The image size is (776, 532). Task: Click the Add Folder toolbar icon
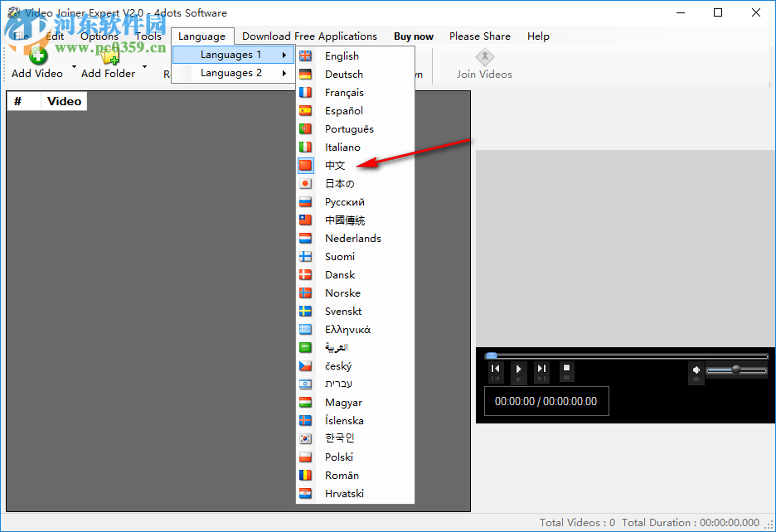108,56
